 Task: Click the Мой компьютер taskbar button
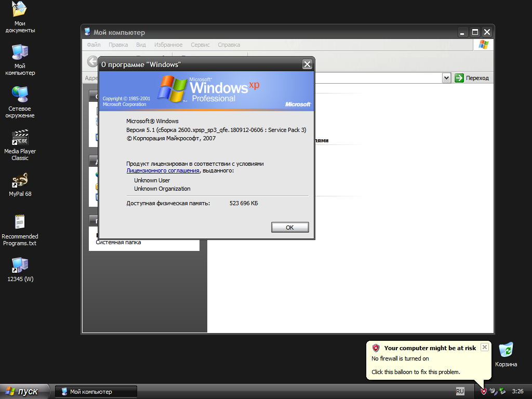(x=96, y=392)
